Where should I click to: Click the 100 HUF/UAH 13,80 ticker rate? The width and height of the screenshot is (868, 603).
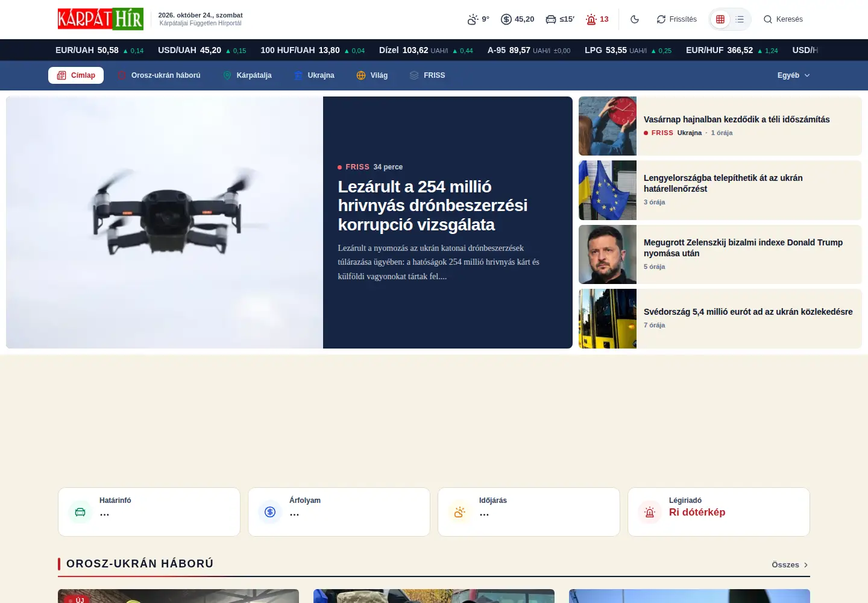tap(312, 50)
